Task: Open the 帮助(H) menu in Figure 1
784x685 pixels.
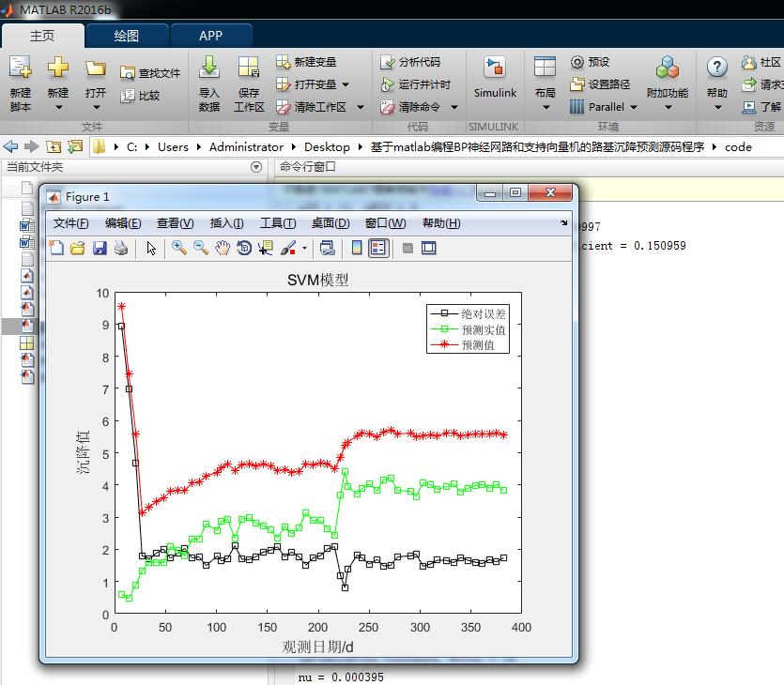Action: click(x=441, y=223)
